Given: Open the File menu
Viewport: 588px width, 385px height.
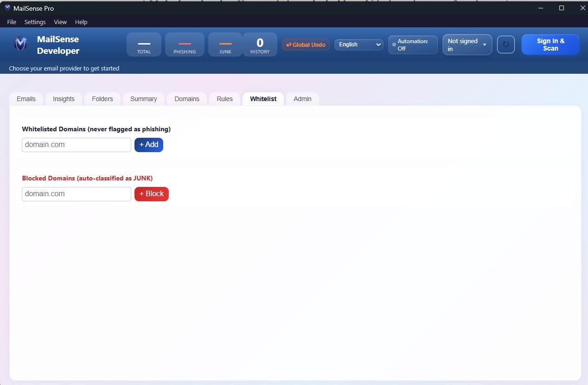Looking at the screenshot, I should (12, 22).
